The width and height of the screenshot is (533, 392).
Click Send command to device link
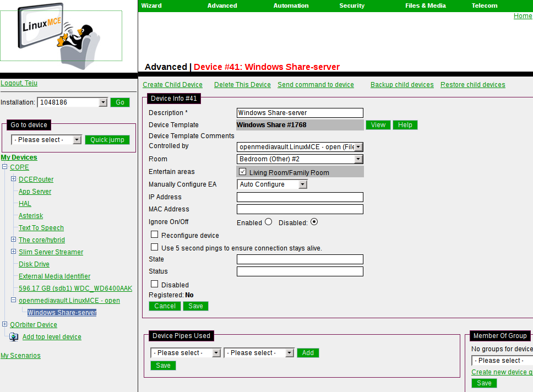[316, 85]
